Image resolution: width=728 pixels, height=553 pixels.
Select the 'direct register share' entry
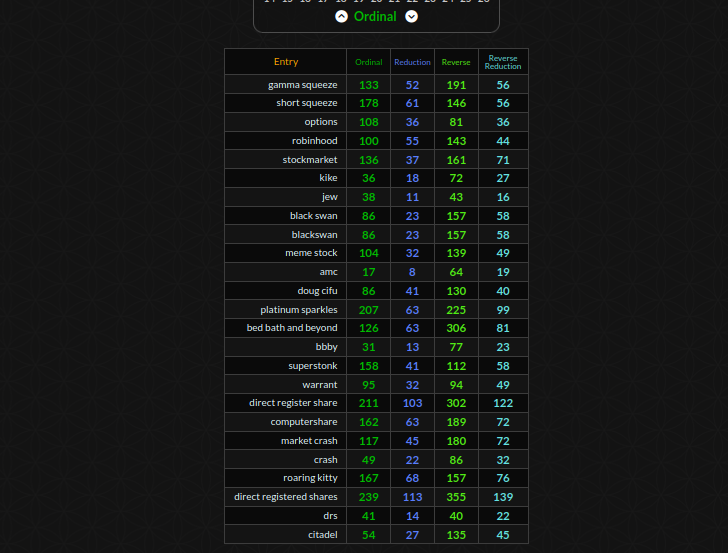pos(293,403)
